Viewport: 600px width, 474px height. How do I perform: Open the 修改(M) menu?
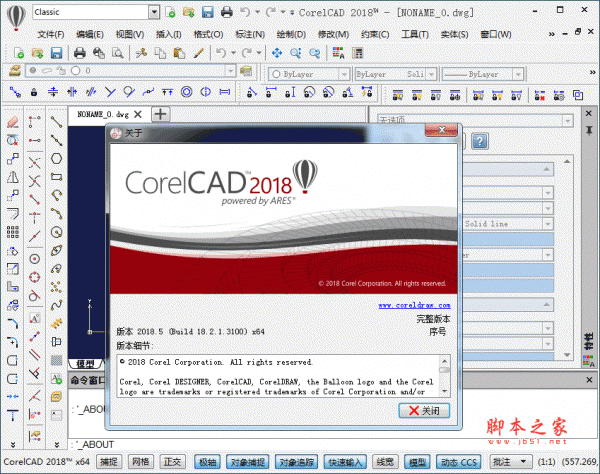(x=333, y=34)
